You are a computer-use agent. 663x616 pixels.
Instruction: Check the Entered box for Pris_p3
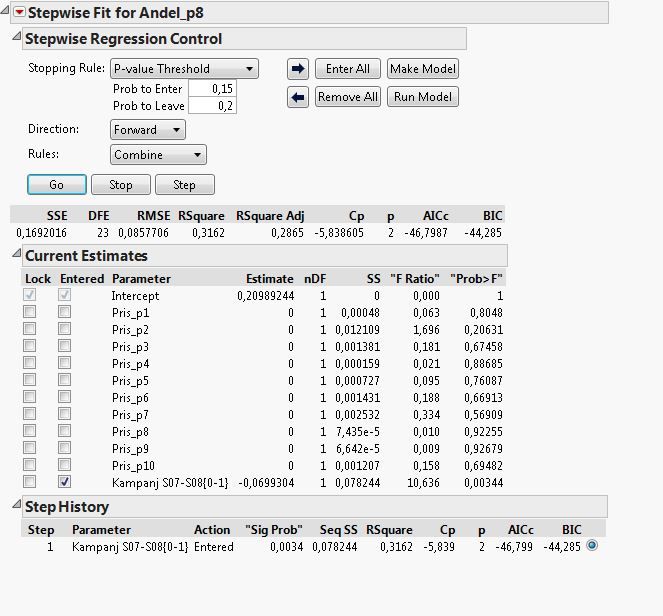65,346
